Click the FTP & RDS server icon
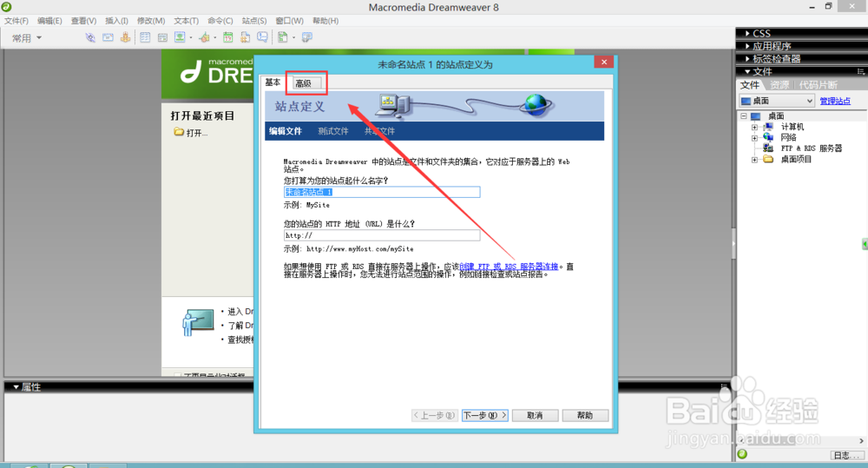The image size is (868, 468). [768, 148]
